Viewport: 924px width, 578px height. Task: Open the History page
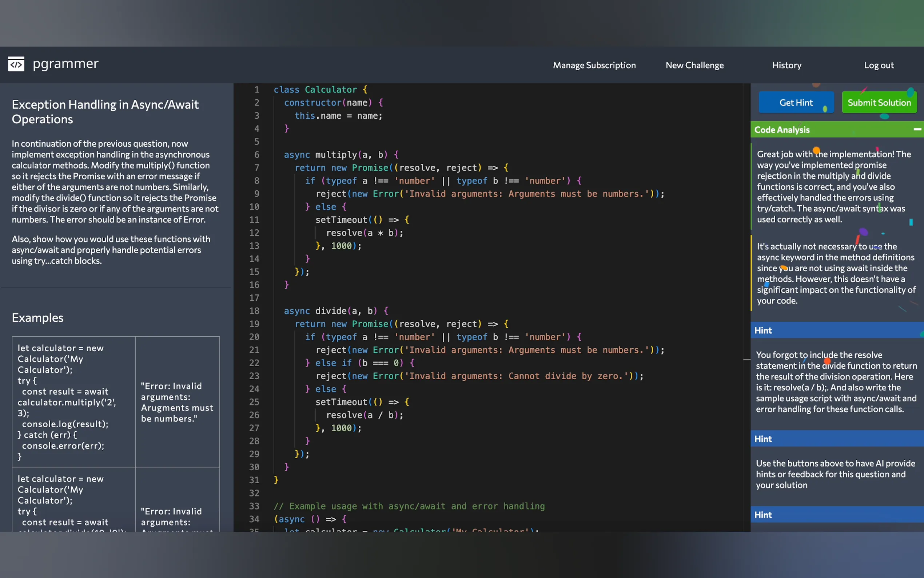[786, 66]
